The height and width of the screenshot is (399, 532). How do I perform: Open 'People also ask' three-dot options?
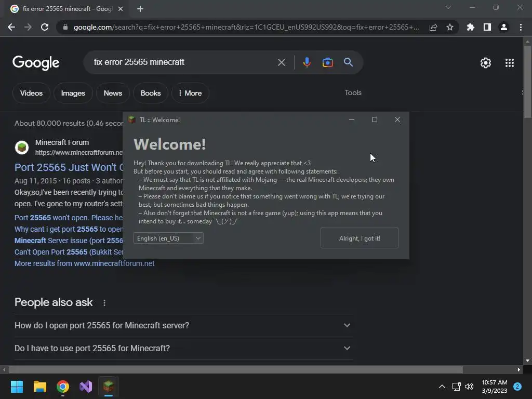pos(104,303)
